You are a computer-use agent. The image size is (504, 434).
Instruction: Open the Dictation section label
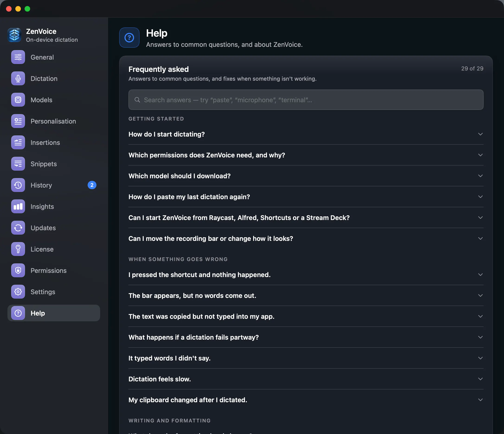coord(44,79)
